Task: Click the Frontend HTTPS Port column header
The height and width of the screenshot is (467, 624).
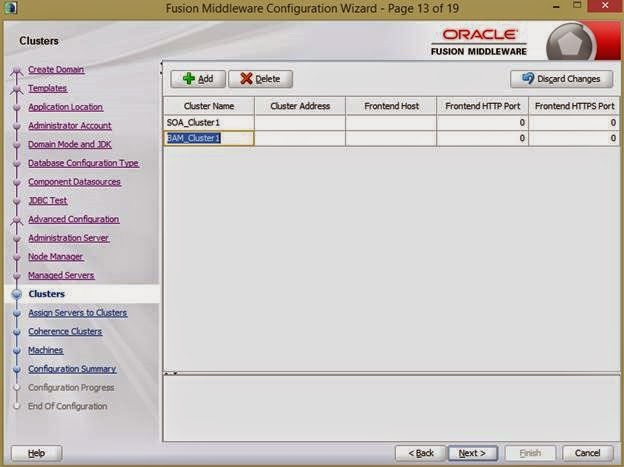Action: (574, 106)
